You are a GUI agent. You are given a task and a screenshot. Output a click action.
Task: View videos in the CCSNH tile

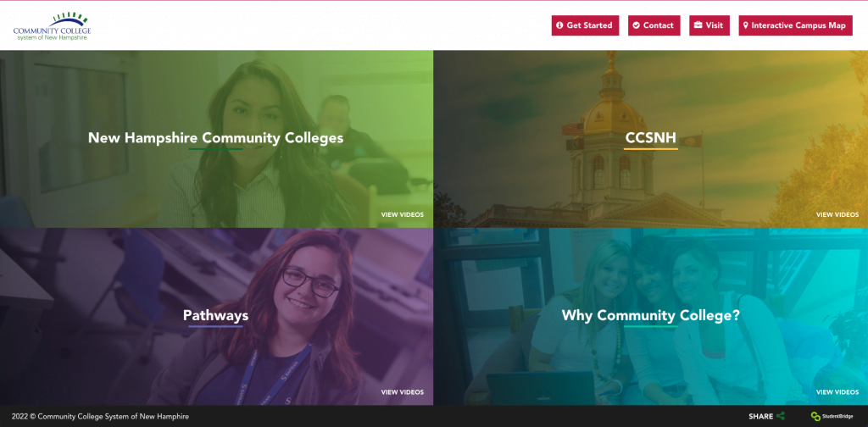point(837,214)
